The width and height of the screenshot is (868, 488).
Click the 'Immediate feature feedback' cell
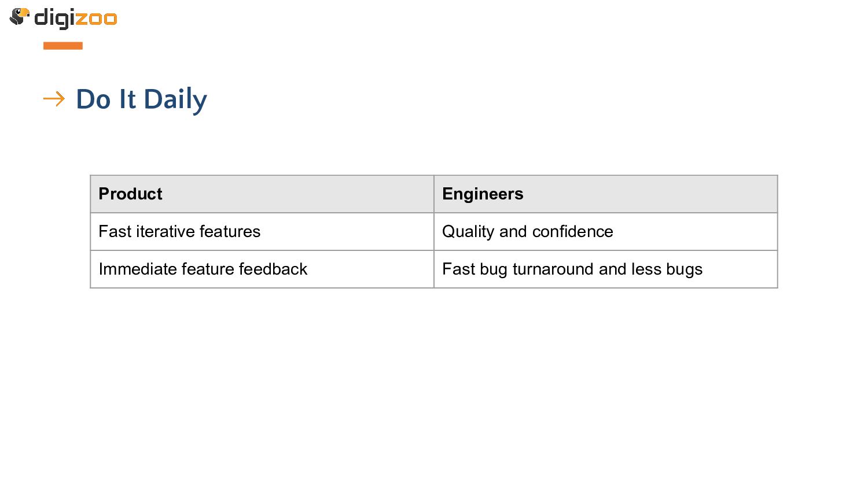point(262,269)
